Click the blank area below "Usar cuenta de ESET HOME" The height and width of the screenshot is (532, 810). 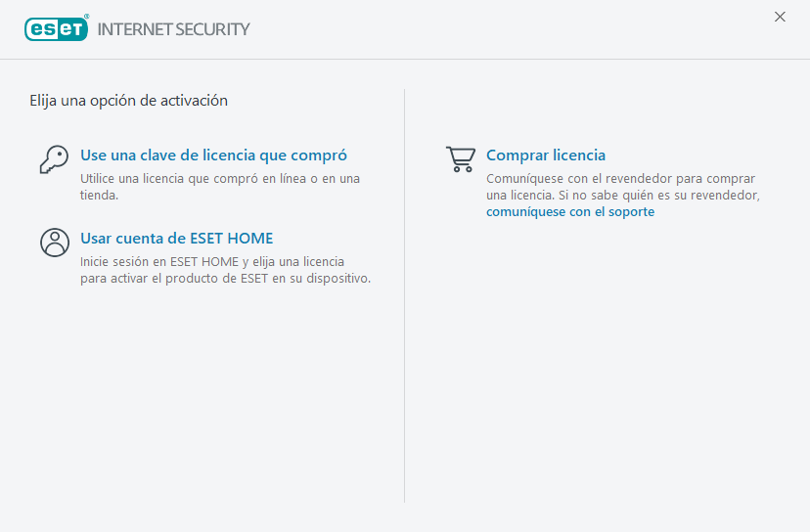205,391
